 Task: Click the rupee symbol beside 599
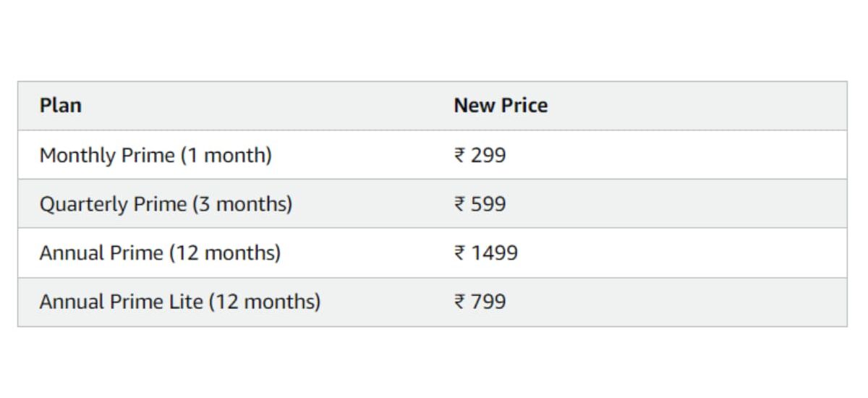[x=459, y=204]
